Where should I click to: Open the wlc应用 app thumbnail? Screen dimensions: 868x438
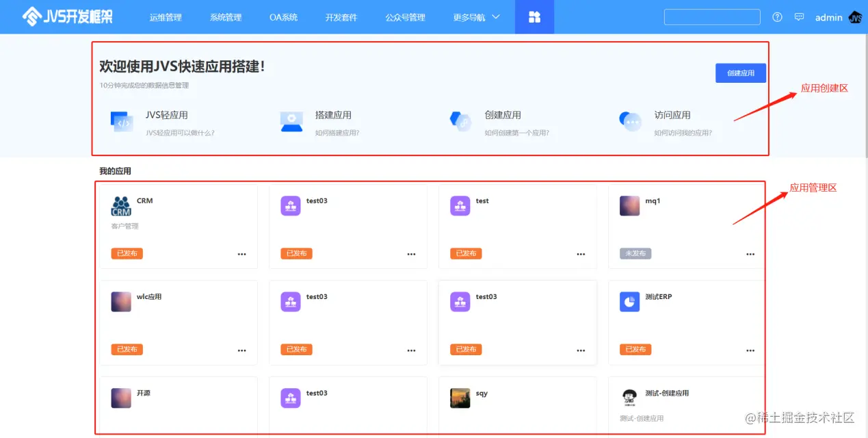(121, 302)
